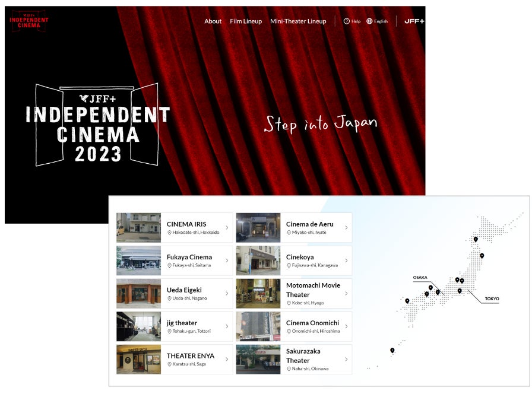Image resolution: width=532 pixels, height=394 pixels.
Task: Click chevron arrow on Fukaya Cinema row
Action: (227, 260)
